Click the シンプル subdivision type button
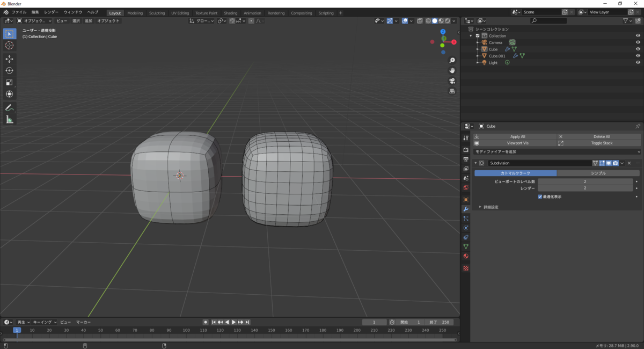Viewport: 644px width, 349px height. tap(598, 173)
